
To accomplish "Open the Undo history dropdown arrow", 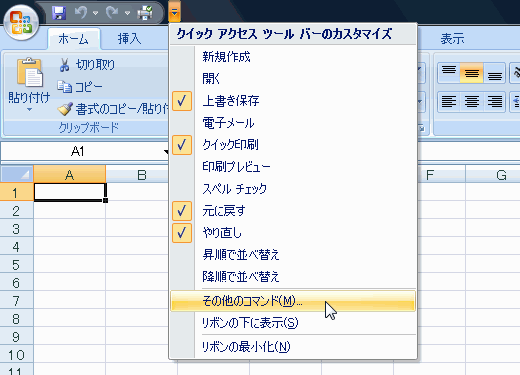I will pyautogui.click(x=95, y=13).
